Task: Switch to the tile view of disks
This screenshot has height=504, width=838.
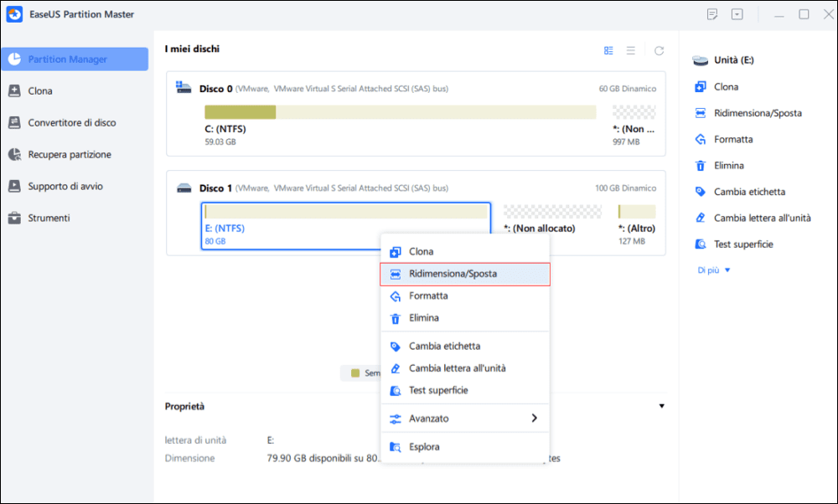Action: [608, 51]
